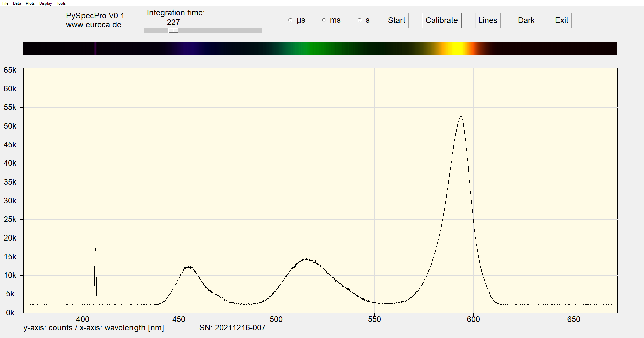
Task: Click the integration time slider handle
Action: point(173,30)
